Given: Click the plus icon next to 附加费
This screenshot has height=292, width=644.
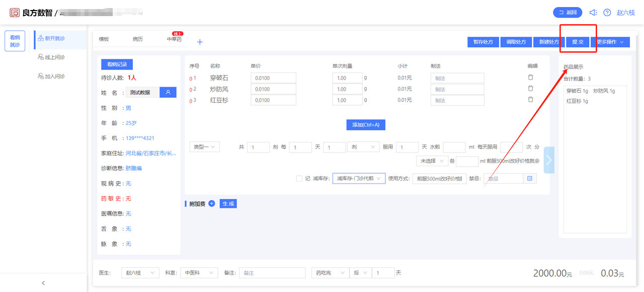Looking at the screenshot, I should pyautogui.click(x=211, y=203).
